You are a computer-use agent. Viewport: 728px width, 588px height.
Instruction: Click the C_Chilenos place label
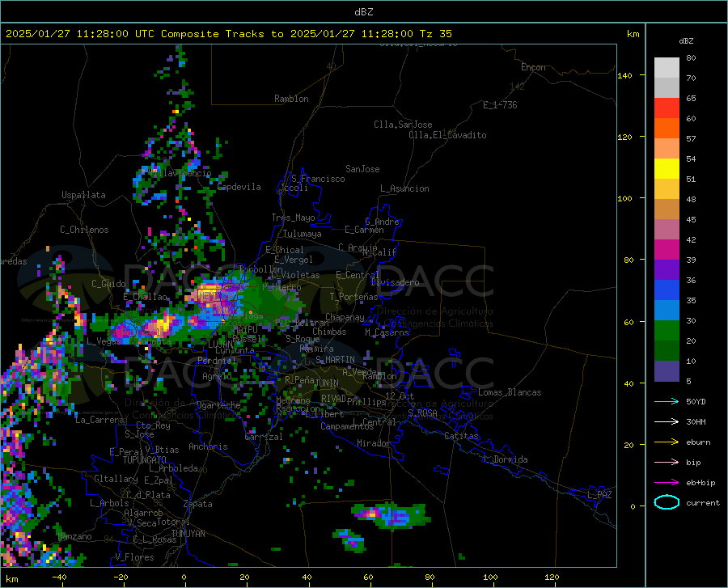click(x=84, y=230)
